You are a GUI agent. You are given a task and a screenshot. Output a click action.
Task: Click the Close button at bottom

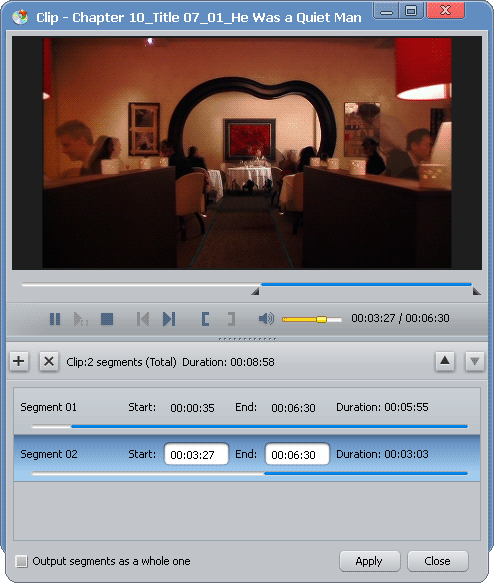[x=438, y=561]
